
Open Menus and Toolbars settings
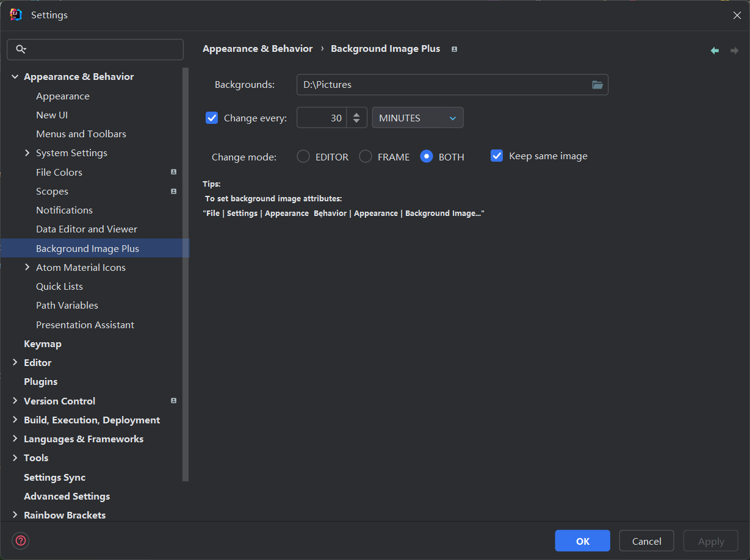(x=81, y=134)
